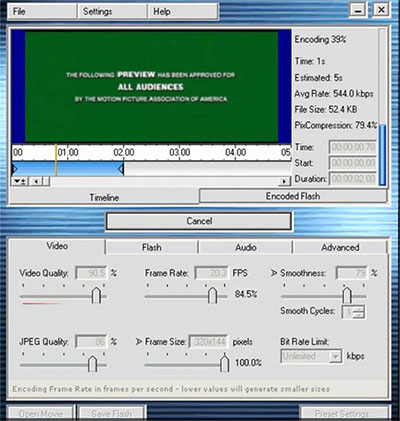Screen dimensions: 400x421
Task: Open the Settings menu
Action: pyautogui.click(x=113, y=12)
